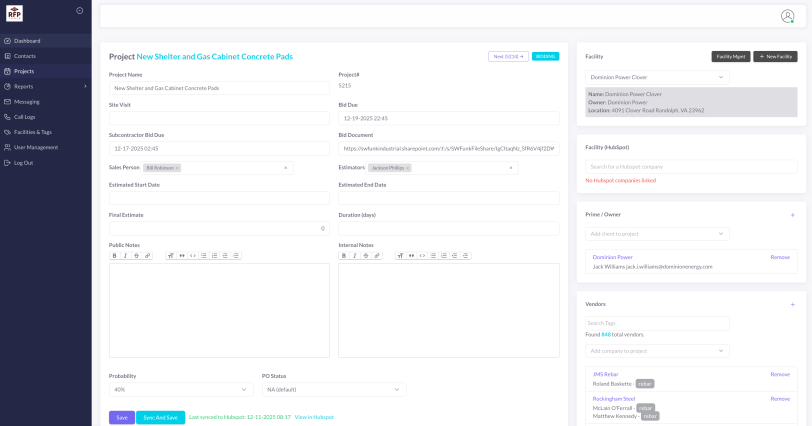Remove Dominion Power from Prime / Owner
Image resolution: width=812 pixels, height=426 pixels.
click(780, 257)
